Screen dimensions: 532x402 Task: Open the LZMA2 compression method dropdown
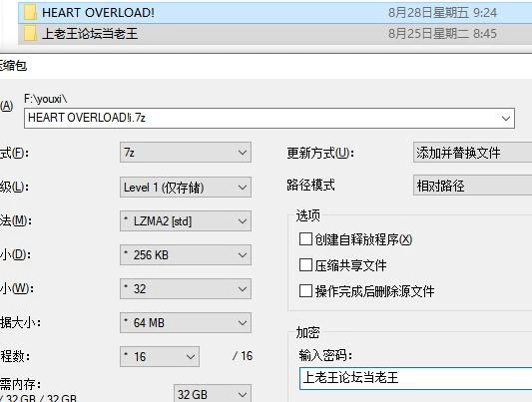(186, 221)
